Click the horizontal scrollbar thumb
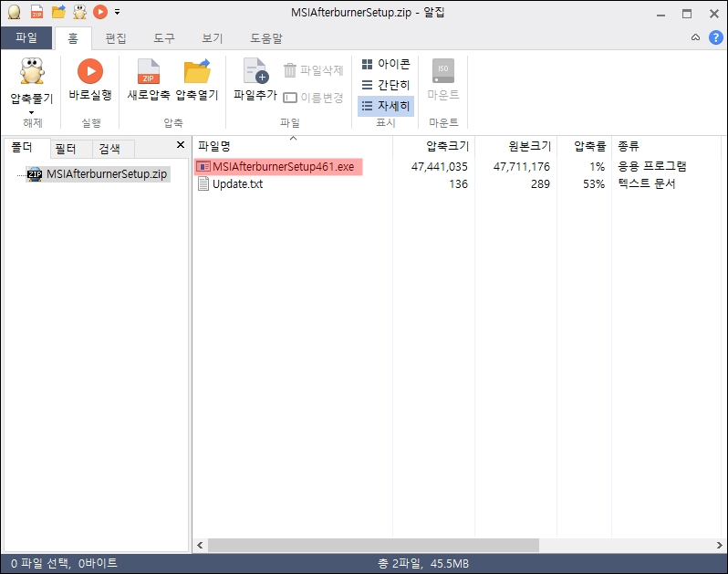The height and width of the screenshot is (574, 728). pyautogui.click(x=373, y=545)
